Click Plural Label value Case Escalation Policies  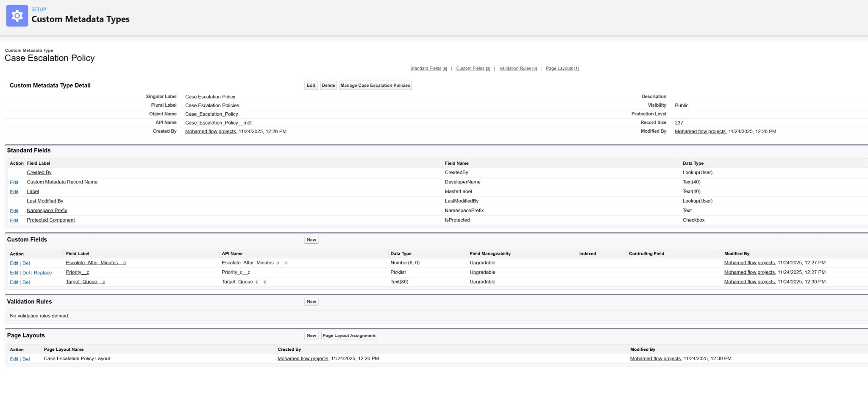click(212, 105)
